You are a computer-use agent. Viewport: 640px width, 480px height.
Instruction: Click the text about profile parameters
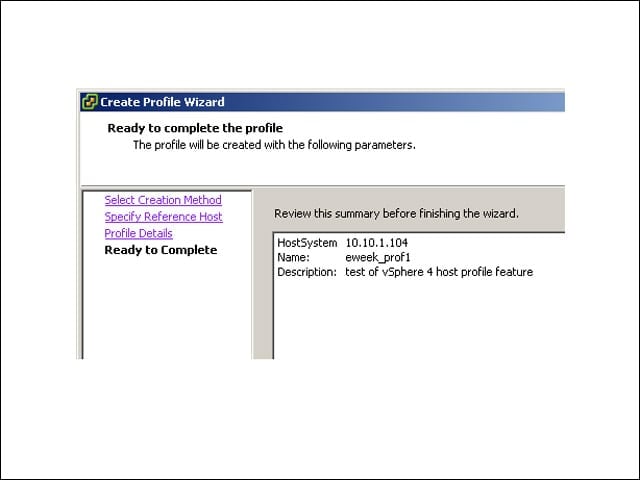coord(274,145)
